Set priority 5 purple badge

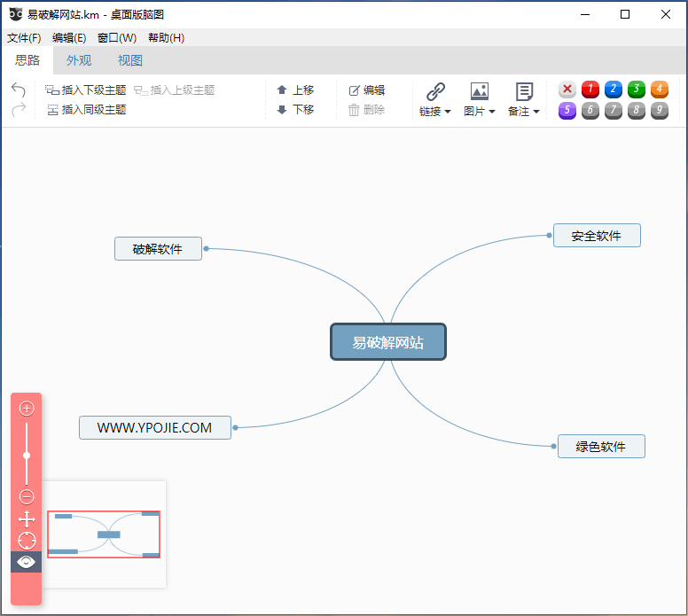[567, 111]
